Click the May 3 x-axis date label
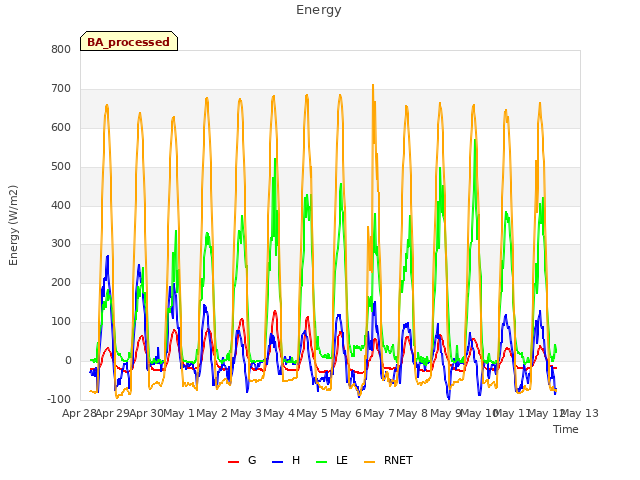The width and height of the screenshot is (640, 480). tap(246, 414)
